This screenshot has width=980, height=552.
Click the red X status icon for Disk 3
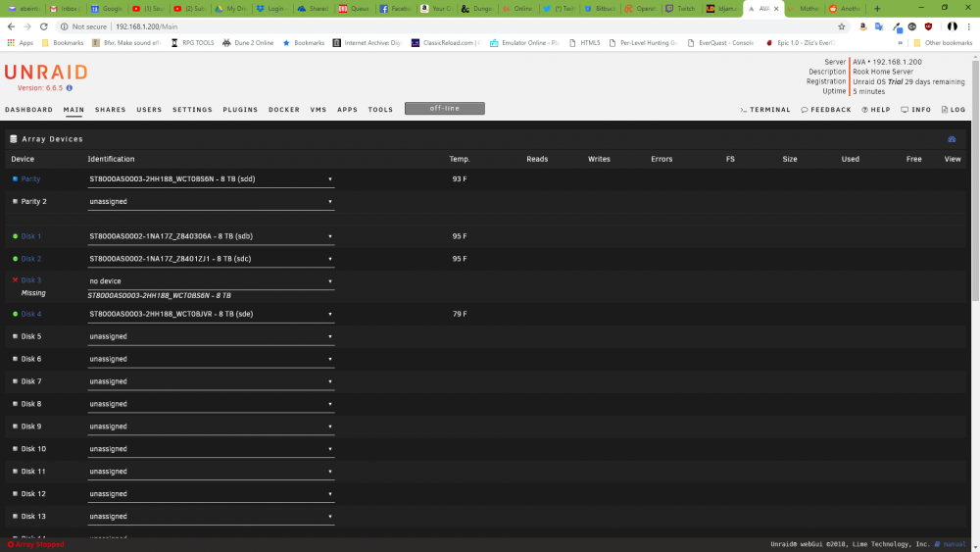(x=15, y=280)
